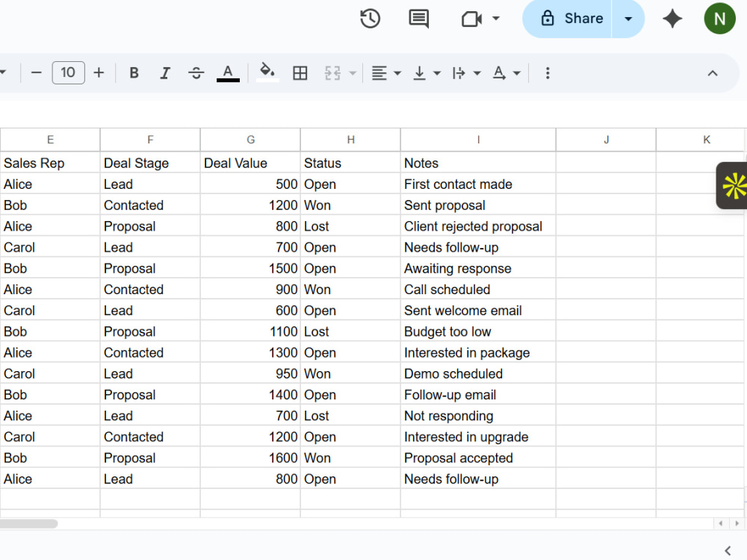Select the Deal Stage header cell
The height and width of the screenshot is (560, 747).
coord(150,163)
